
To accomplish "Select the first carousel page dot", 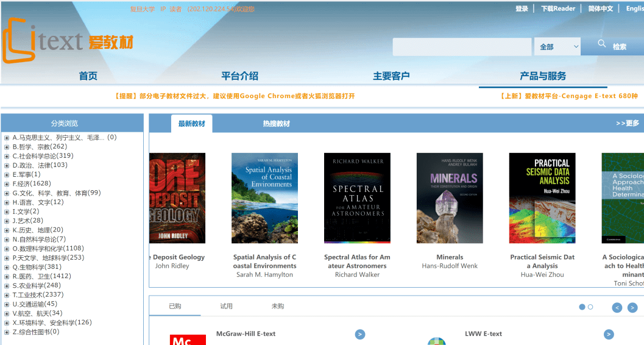I will [x=582, y=307].
